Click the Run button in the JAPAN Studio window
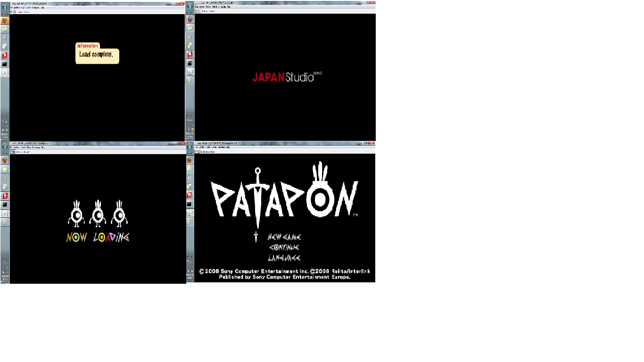 pyautogui.click(x=198, y=11)
